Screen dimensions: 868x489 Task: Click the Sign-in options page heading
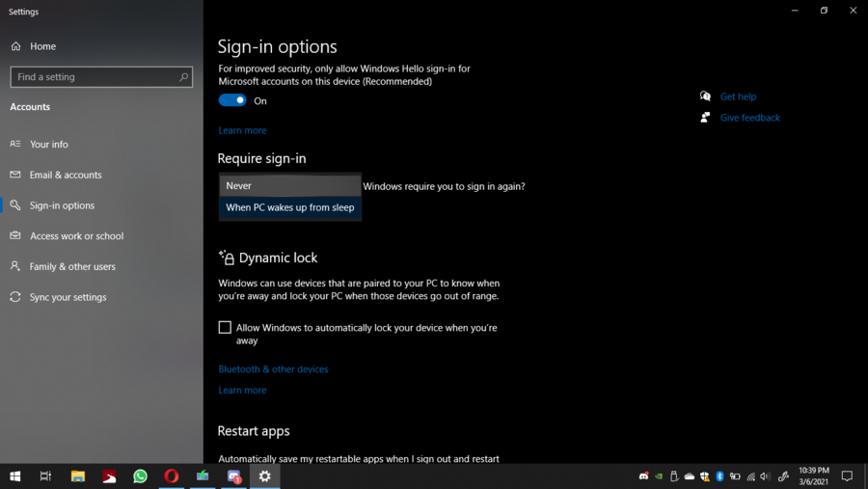pyautogui.click(x=277, y=47)
